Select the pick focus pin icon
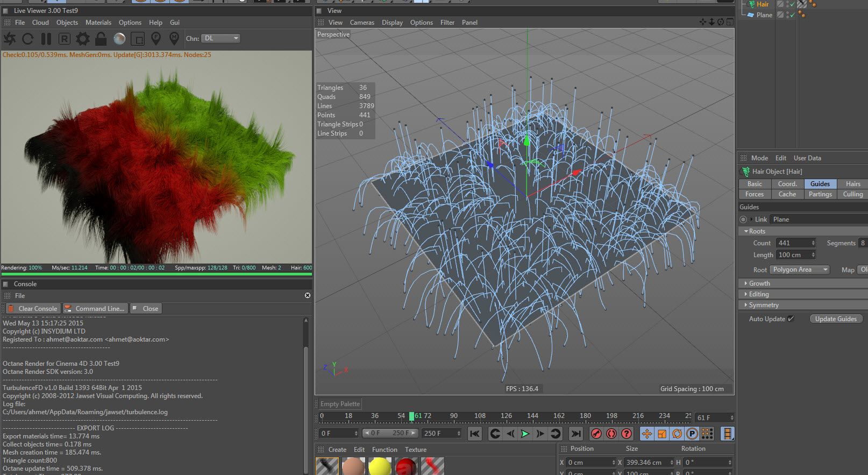The image size is (868, 475). coord(156,39)
